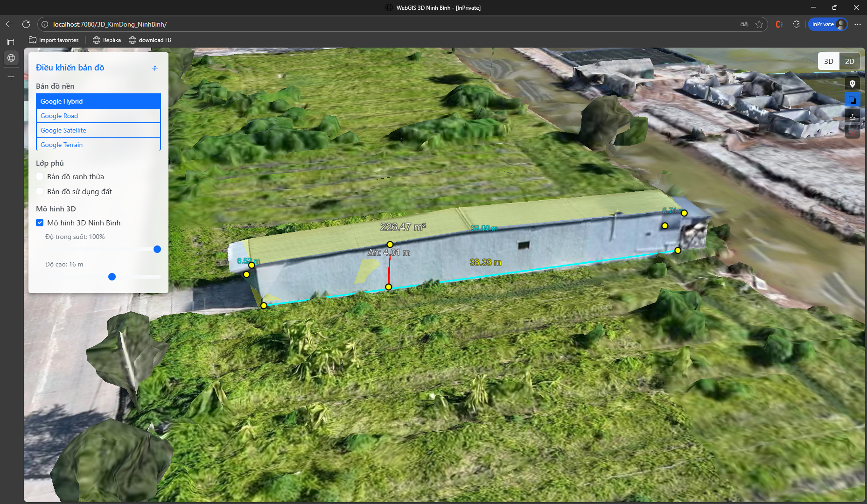Collapse the Điều khiển bản đồ panel
Screen dimensions: 867x504
[155, 68]
